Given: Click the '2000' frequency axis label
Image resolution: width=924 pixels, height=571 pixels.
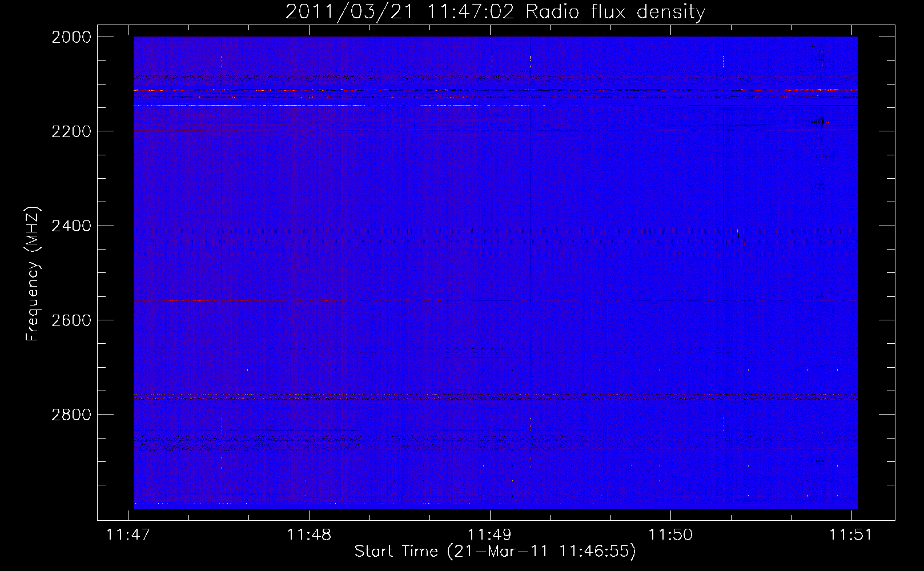Looking at the screenshot, I should click(71, 37).
